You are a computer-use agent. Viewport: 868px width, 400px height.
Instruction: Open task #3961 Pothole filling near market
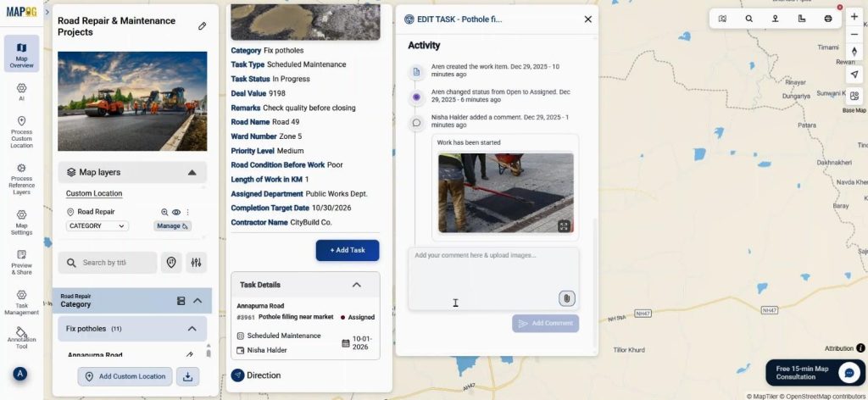coord(296,317)
